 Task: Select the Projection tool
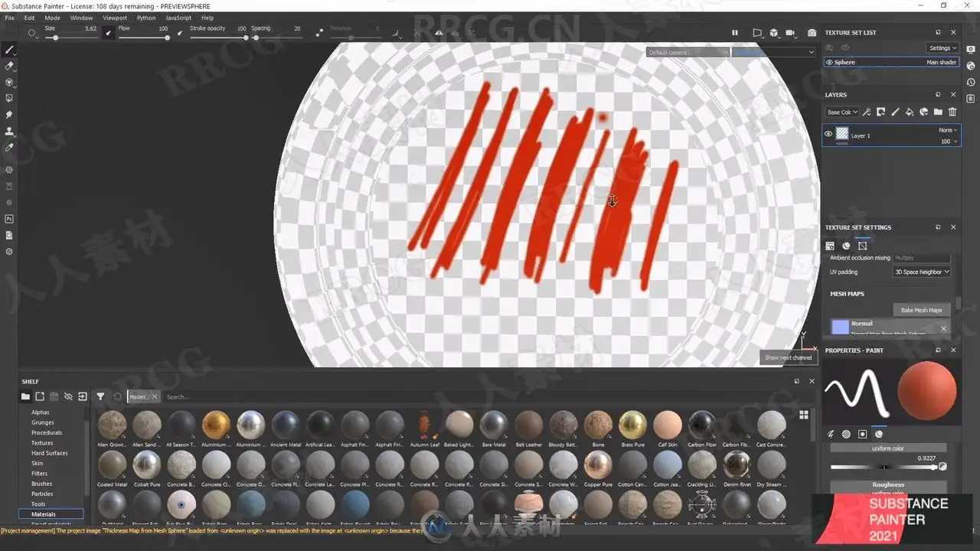pyautogui.click(x=9, y=82)
